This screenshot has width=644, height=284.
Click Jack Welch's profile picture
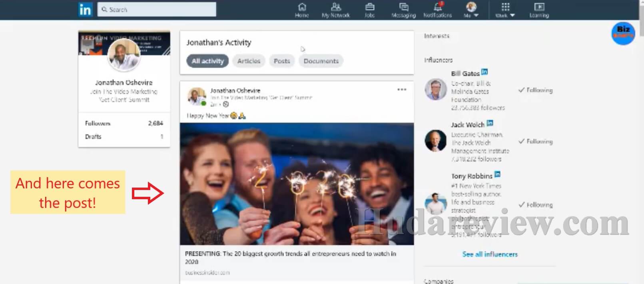435,140
